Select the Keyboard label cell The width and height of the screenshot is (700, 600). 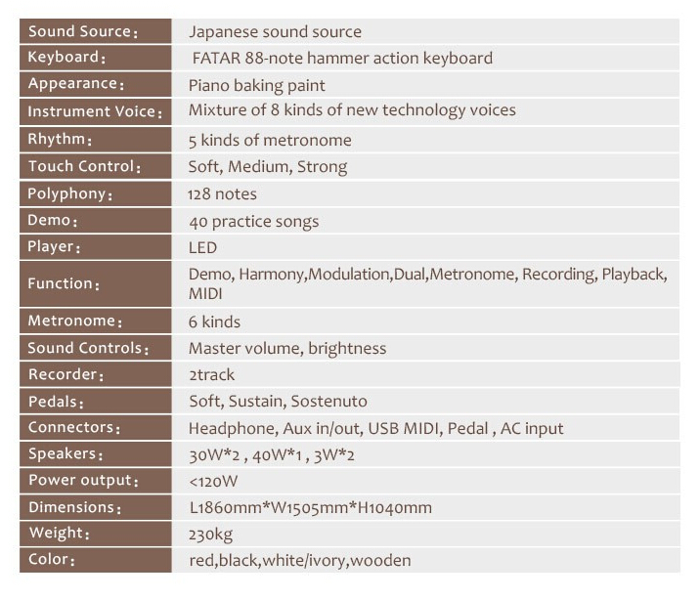click(x=66, y=58)
